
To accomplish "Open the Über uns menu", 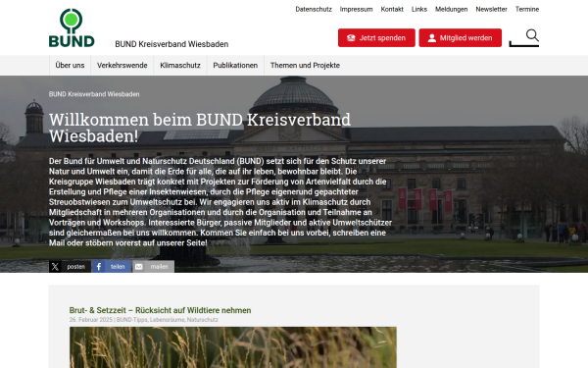I will point(70,66).
